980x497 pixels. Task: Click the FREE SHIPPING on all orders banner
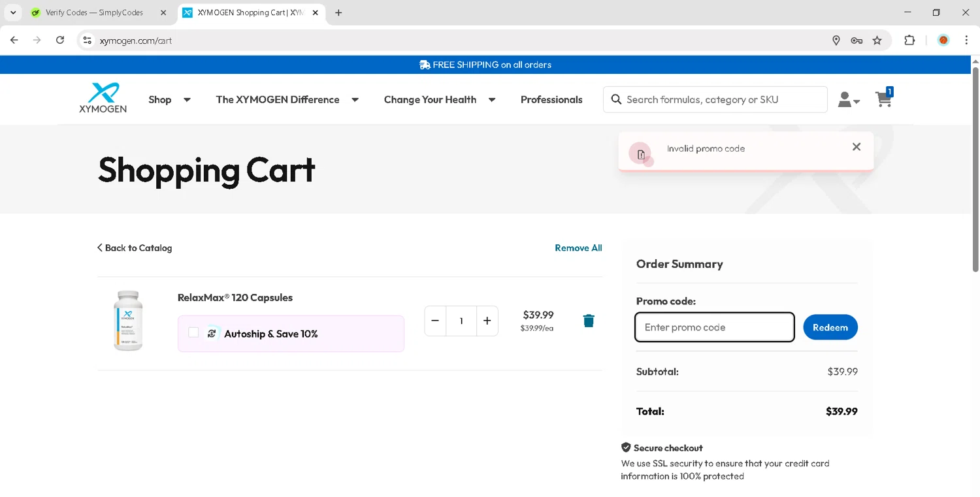[x=485, y=65]
